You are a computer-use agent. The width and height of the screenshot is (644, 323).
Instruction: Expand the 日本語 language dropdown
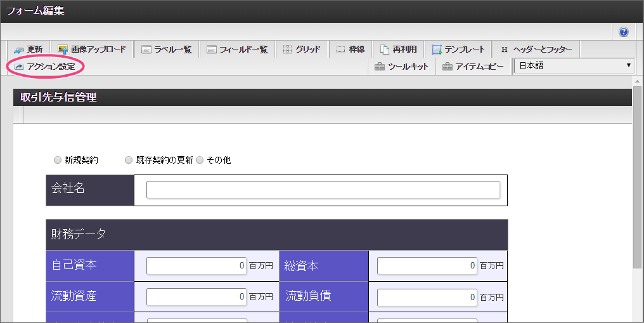point(574,66)
